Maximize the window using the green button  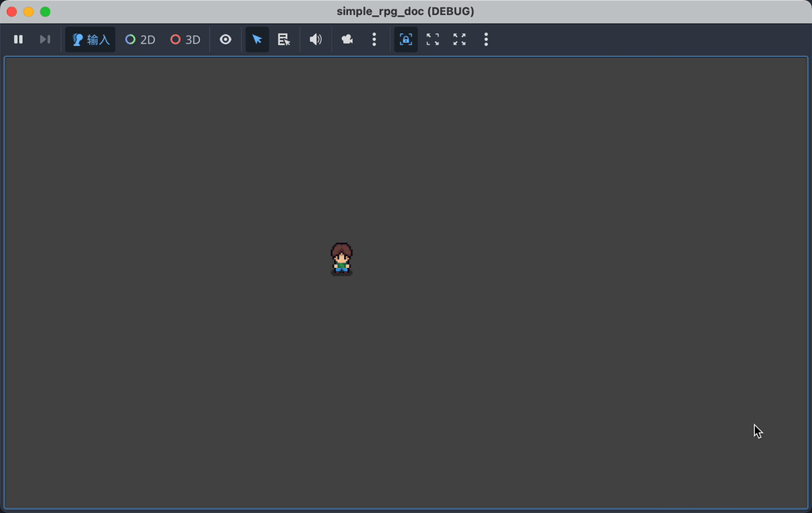45,12
